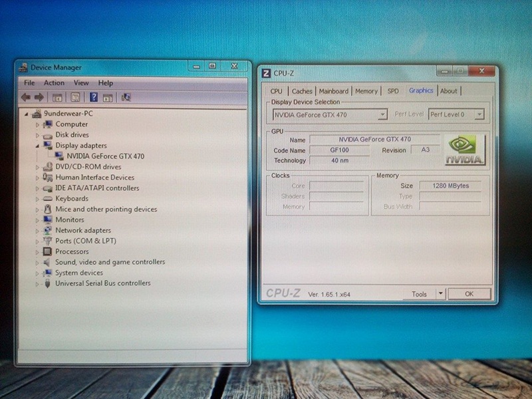532x399 pixels.
Task: Open the Help menu
Action: click(106, 82)
